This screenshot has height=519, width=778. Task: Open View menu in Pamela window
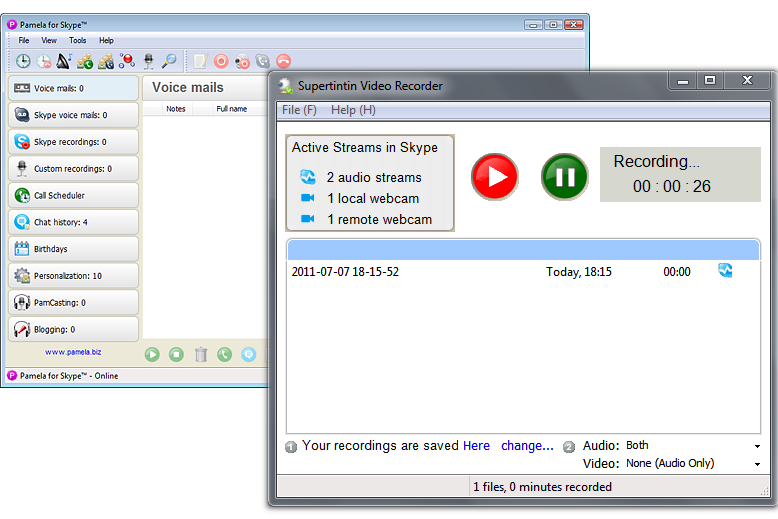(x=49, y=41)
